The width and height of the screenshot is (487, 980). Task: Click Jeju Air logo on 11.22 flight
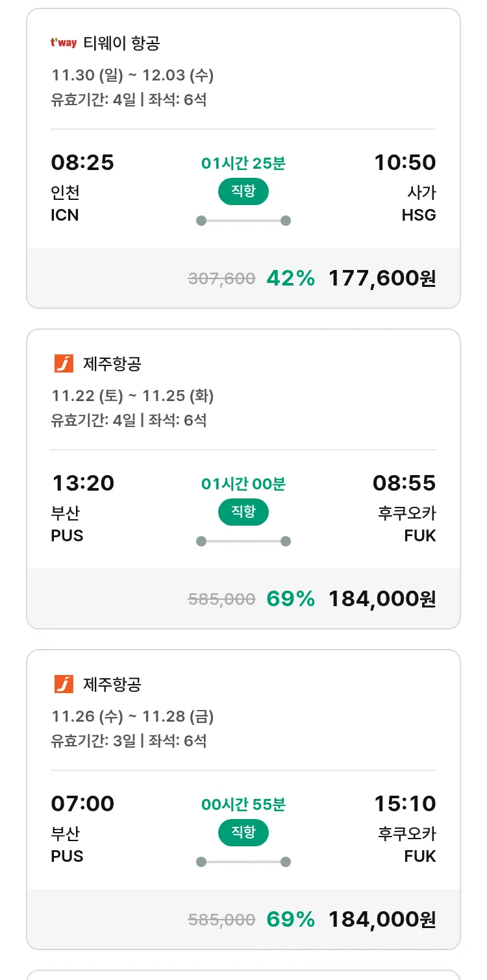64,363
